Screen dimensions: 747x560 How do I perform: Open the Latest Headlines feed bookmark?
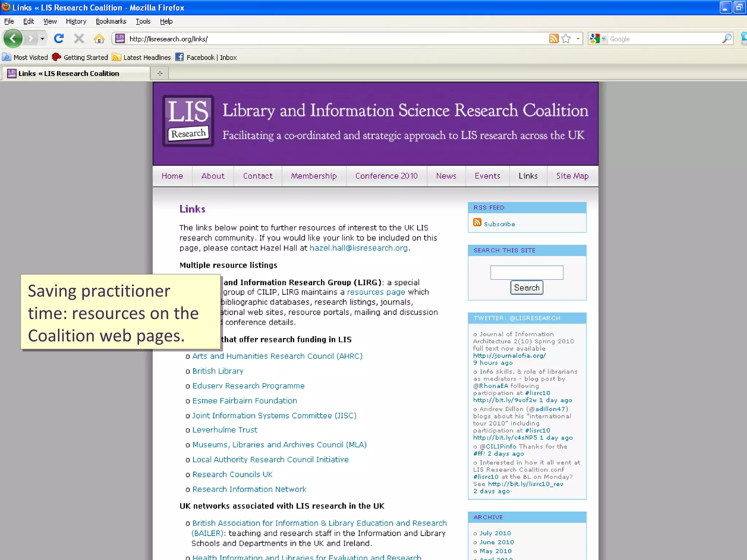pos(141,57)
